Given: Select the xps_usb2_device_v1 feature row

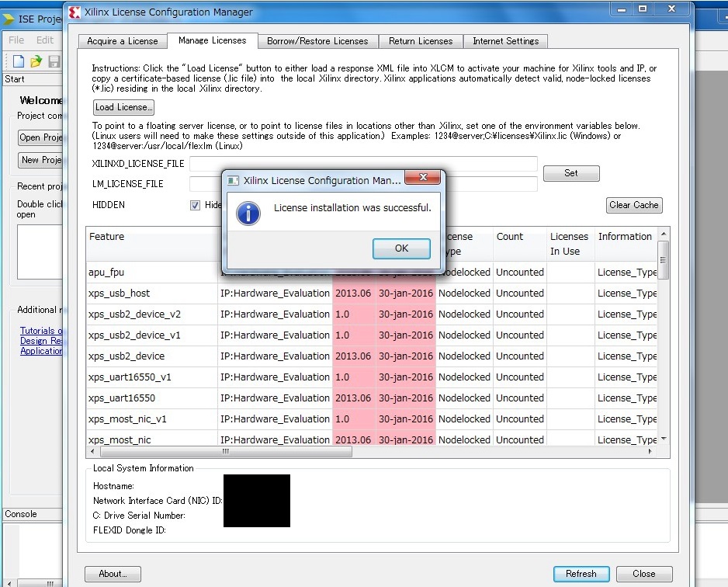Looking at the screenshot, I should point(373,335).
